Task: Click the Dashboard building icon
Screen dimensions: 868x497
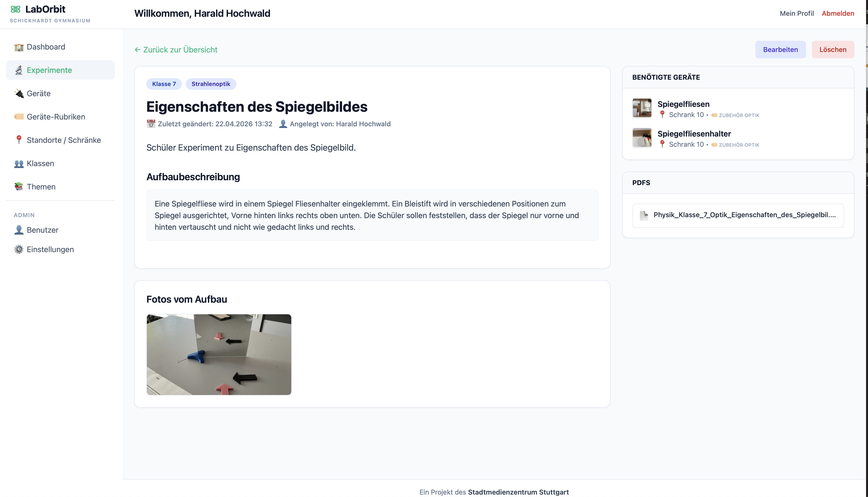Action: (x=18, y=47)
